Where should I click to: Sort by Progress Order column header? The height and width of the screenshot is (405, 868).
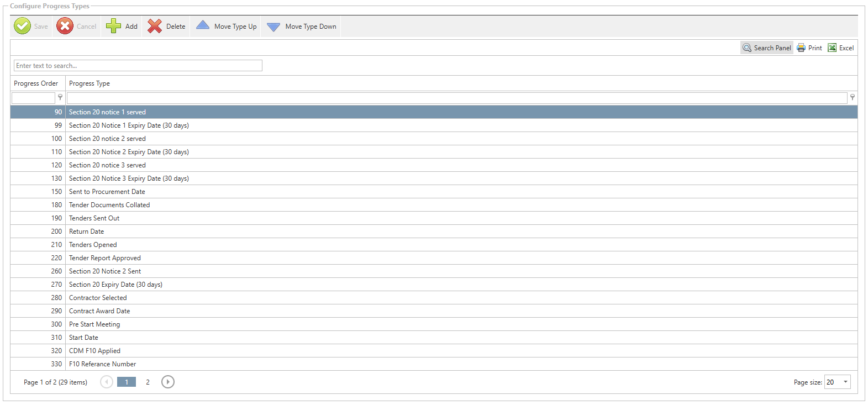[36, 83]
